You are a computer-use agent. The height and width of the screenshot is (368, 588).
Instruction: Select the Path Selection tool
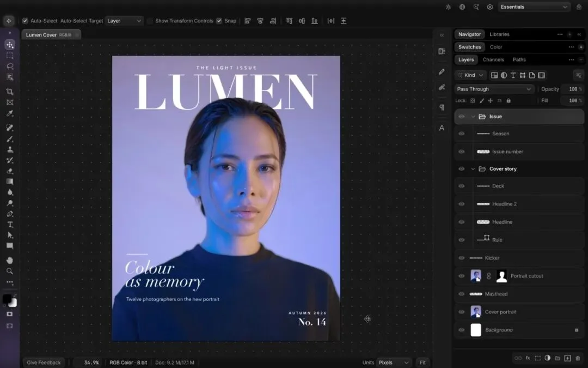point(10,235)
